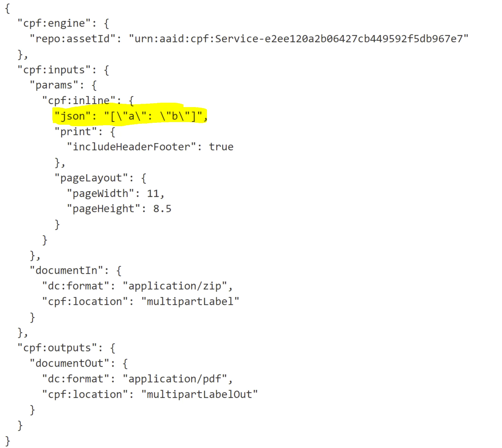Click the "includeHeaderFooter" key
The width and height of the screenshot is (502, 448).
pyautogui.click(x=131, y=147)
